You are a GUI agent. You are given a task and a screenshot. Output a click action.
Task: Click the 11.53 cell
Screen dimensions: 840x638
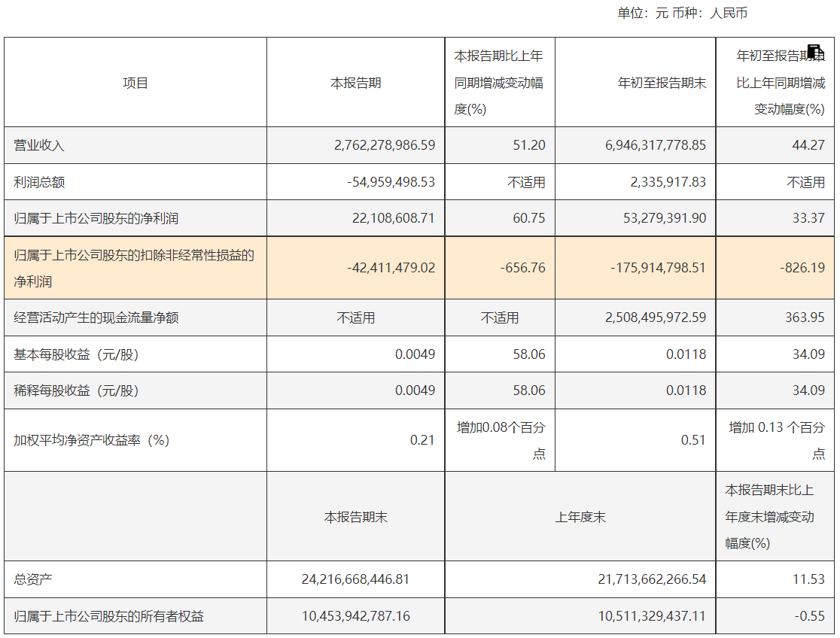[x=775, y=579]
